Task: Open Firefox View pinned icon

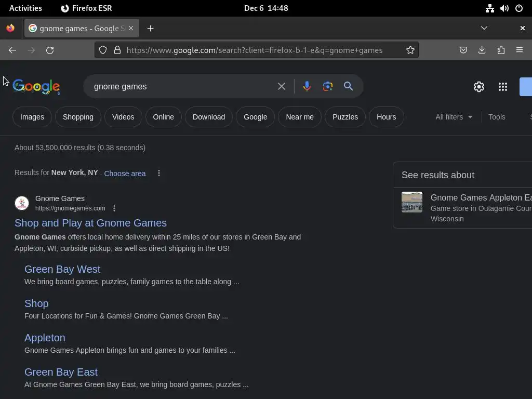Action: pyautogui.click(x=10, y=28)
